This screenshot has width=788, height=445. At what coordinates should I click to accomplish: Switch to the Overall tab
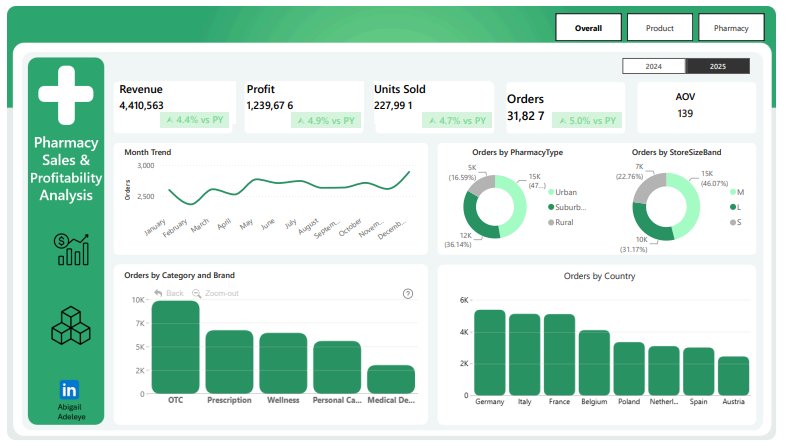pyautogui.click(x=588, y=28)
